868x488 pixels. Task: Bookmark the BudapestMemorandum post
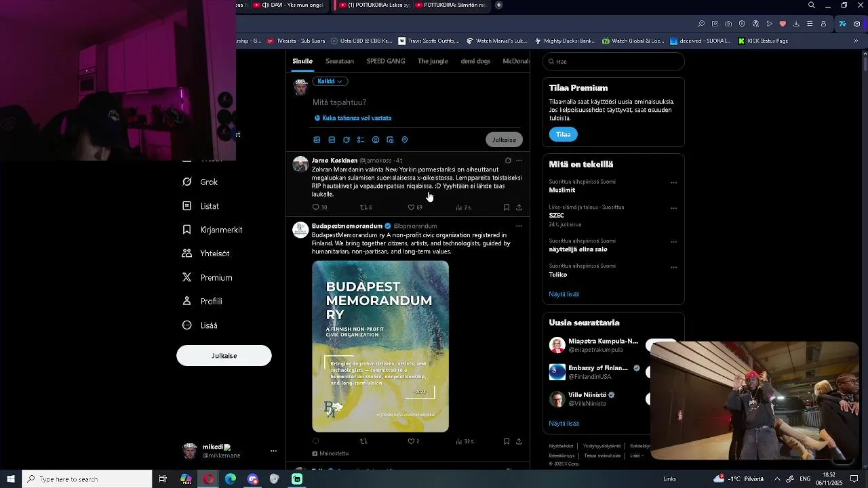[x=507, y=441]
